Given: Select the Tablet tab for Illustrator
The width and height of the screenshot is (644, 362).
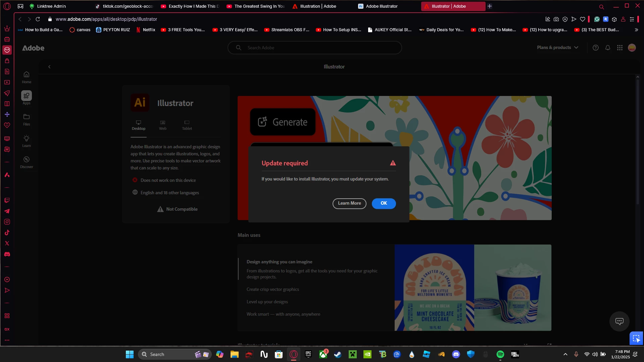Looking at the screenshot, I should pos(187,125).
